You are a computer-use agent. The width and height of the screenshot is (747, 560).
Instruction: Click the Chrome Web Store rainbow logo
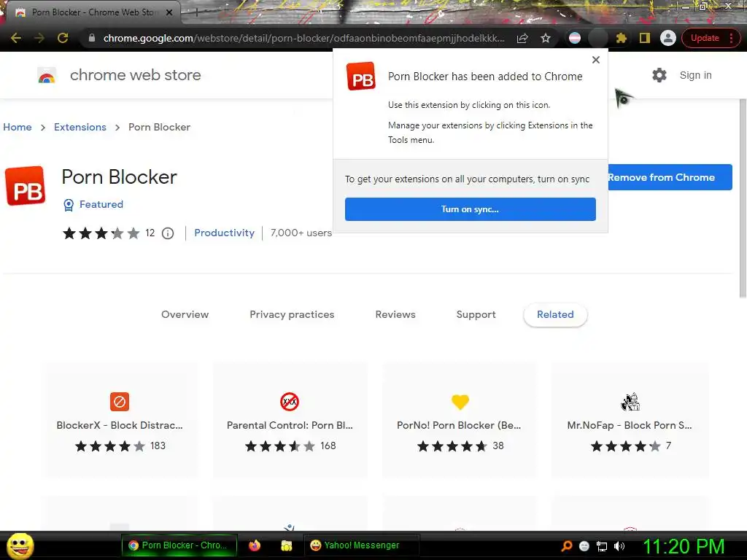point(47,75)
